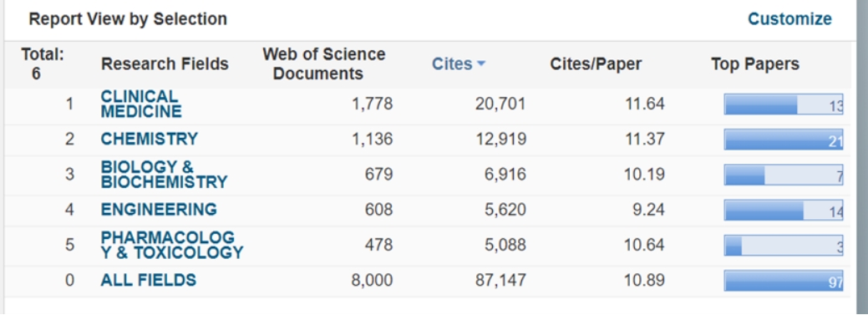Click the Top Papers column header
The width and height of the screenshot is (868, 315).
755,64
